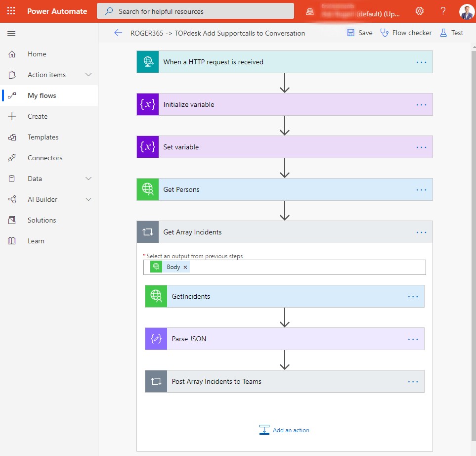Click the user profile picture

point(466,11)
